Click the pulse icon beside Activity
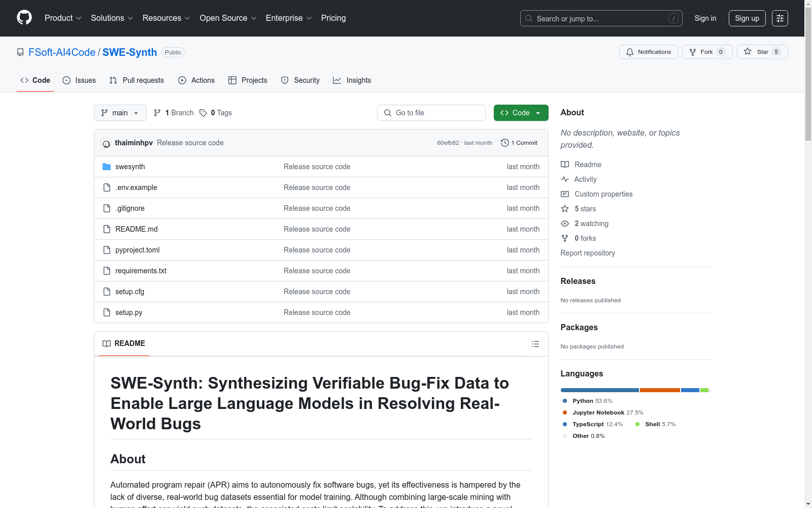The image size is (812, 508). 565,179
